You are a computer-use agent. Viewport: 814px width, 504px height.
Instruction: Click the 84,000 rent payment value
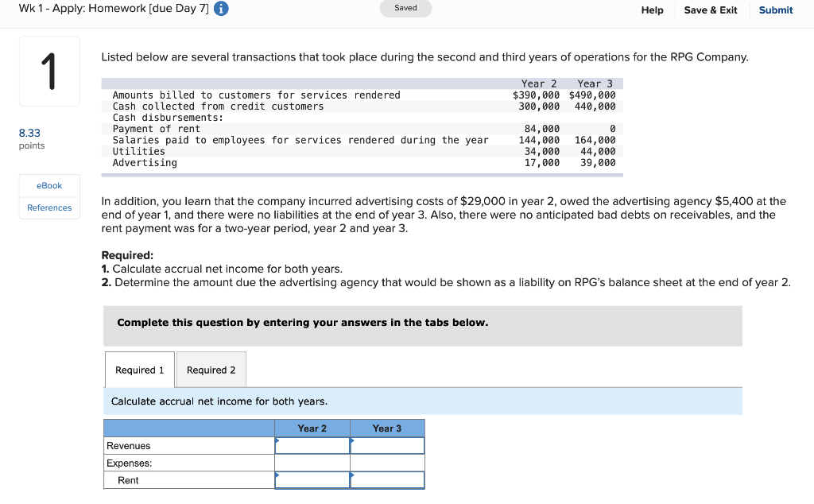click(542, 129)
